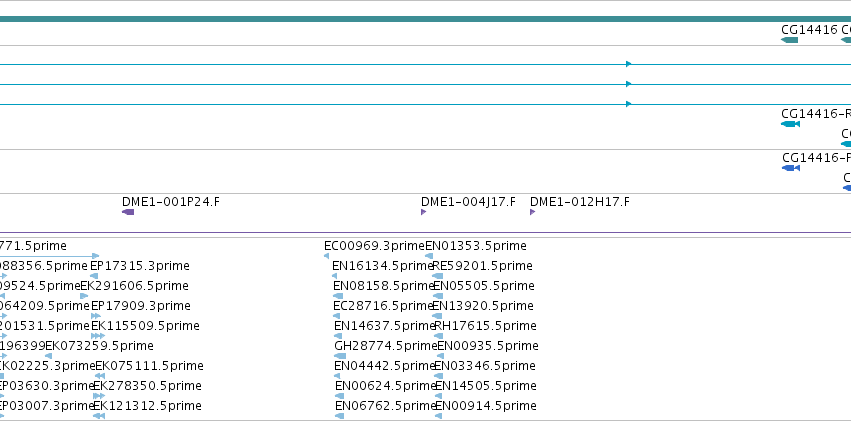Select the arrow glyph under EN14505.5prime
This screenshot has width=851, height=421.
(x=439, y=396)
